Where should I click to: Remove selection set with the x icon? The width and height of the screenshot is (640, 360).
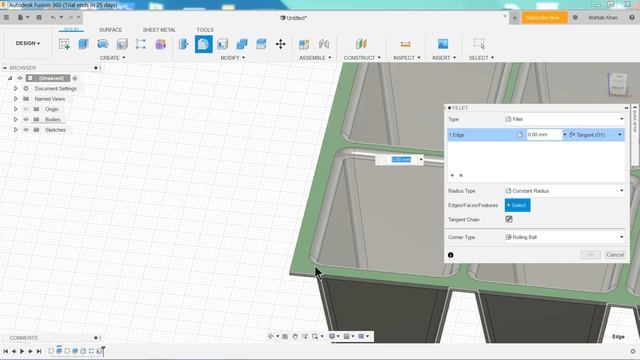coord(461,175)
